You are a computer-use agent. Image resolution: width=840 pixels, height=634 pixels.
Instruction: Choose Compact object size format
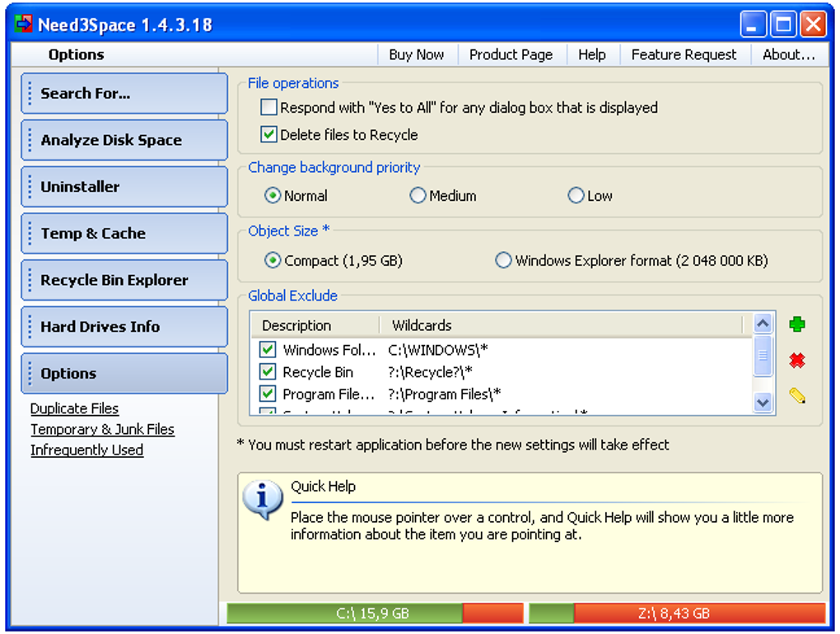coord(273,260)
